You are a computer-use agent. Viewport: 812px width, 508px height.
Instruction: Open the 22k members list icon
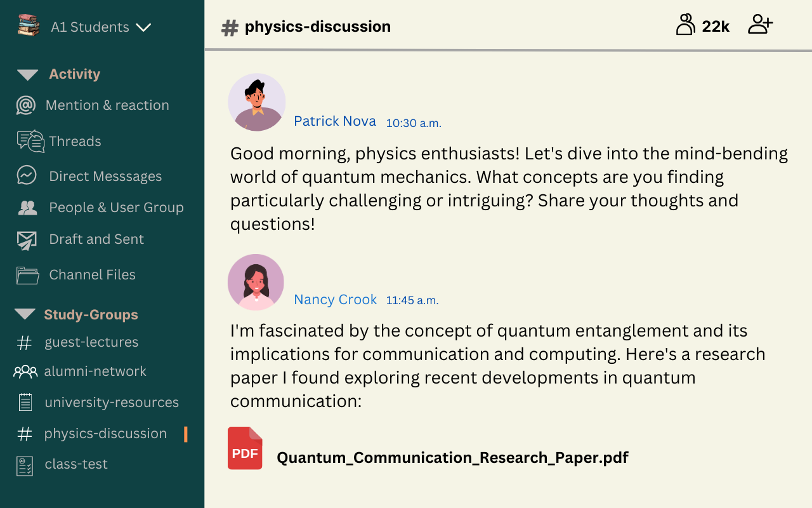click(685, 25)
